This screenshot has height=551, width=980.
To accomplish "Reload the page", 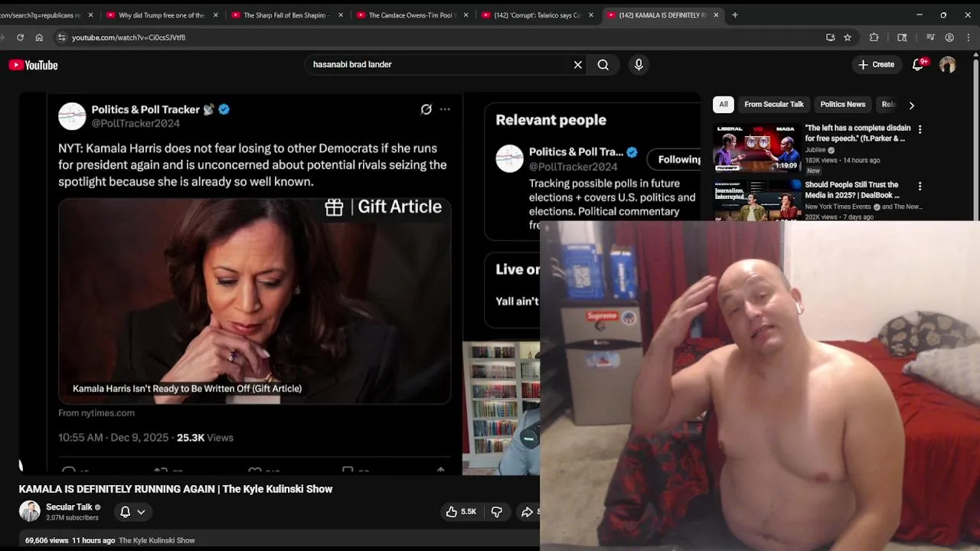I will [20, 37].
